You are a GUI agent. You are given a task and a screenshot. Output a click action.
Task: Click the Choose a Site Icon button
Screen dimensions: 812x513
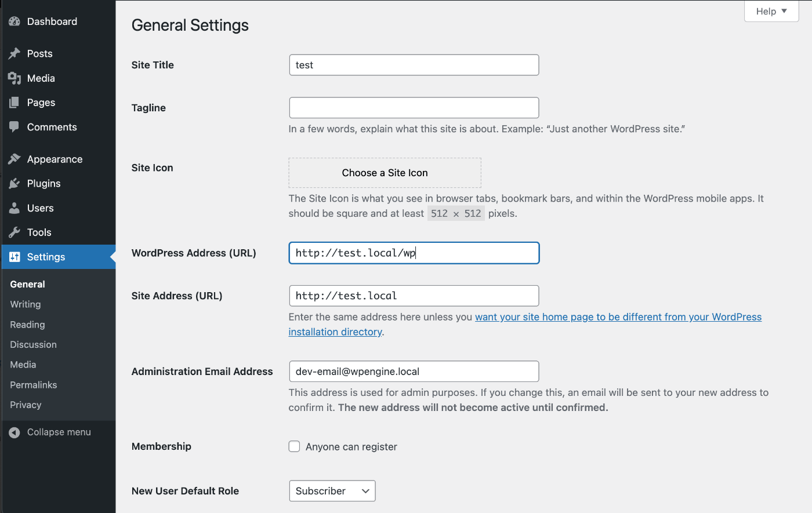tap(385, 173)
